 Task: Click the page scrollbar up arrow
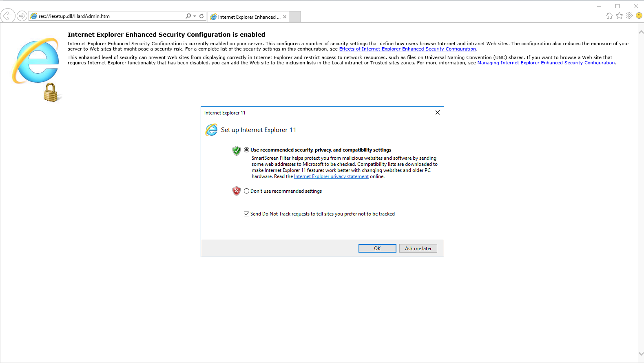click(641, 32)
